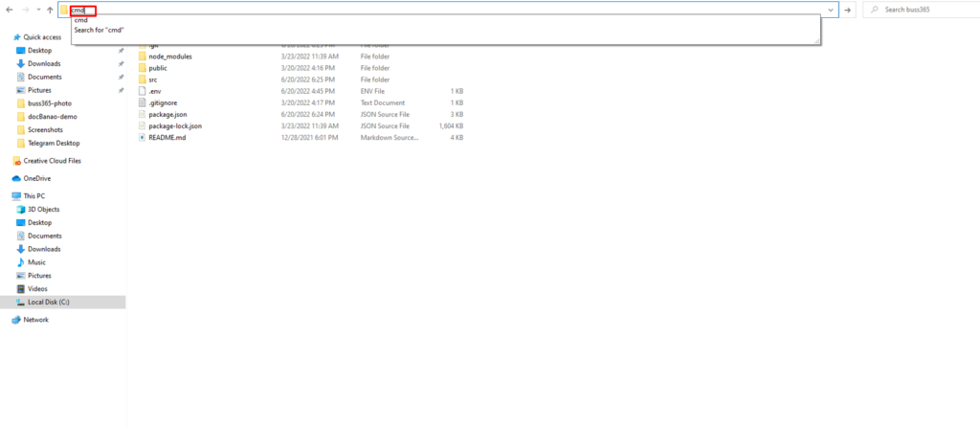Viewport: 980px width, 429px height.
Task: Open the Videos folder under This PC
Action: pos(37,288)
